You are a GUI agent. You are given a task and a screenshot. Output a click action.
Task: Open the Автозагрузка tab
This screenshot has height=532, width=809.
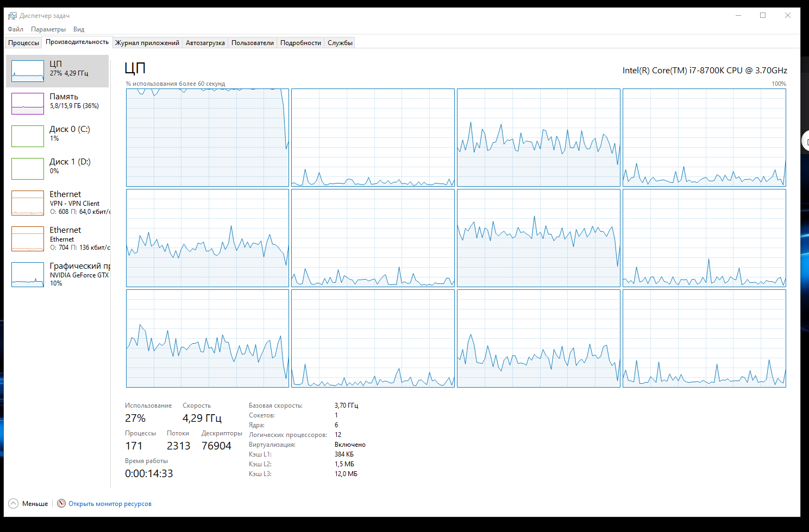point(205,43)
